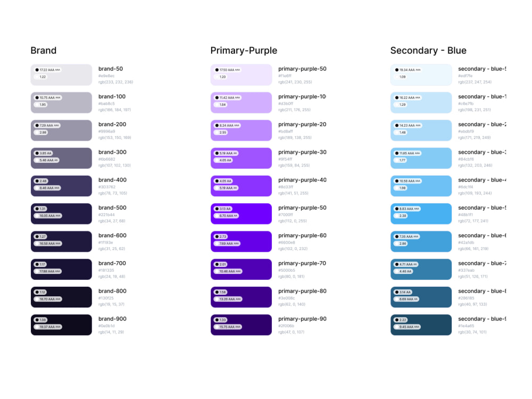Click the 17.22 AAA badge on brand-50
This screenshot has width=532, height=399.
coord(47,70)
